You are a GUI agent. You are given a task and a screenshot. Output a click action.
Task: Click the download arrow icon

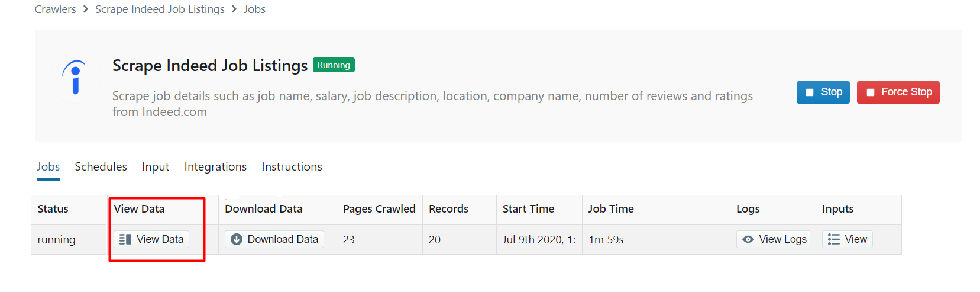(x=237, y=239)
